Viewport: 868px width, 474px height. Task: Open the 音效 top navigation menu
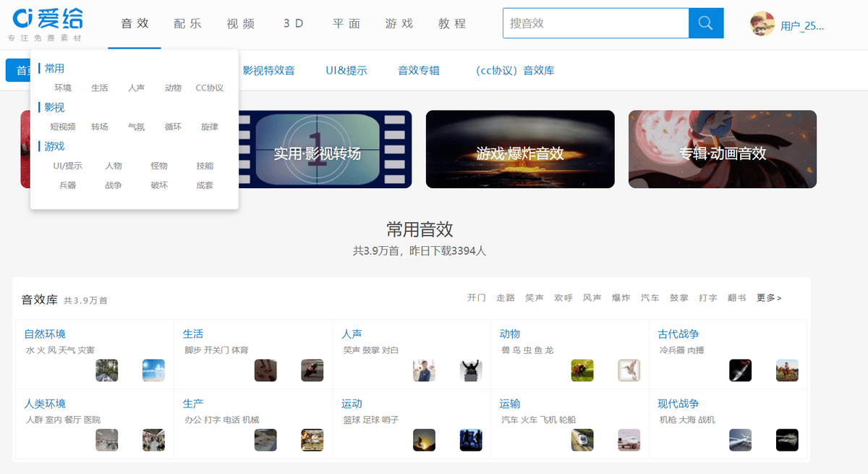click(135, 23)
